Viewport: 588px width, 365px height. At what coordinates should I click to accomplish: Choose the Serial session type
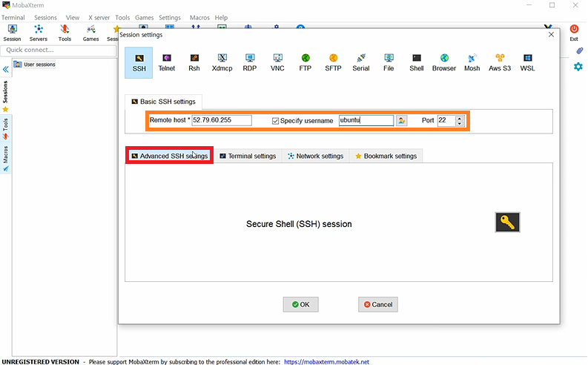click(361, 62)
